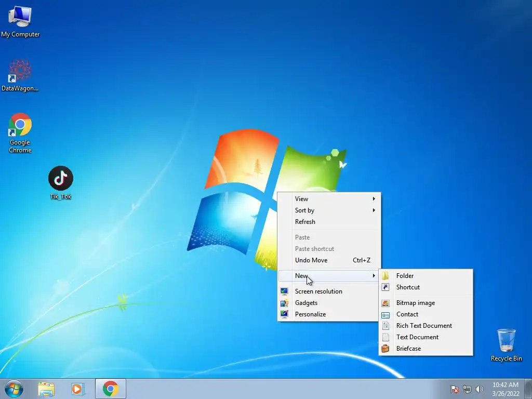The width and height of the screenshot is (532, 399).
Task: Open the volume speaker icon
Action: click(479, 389)
